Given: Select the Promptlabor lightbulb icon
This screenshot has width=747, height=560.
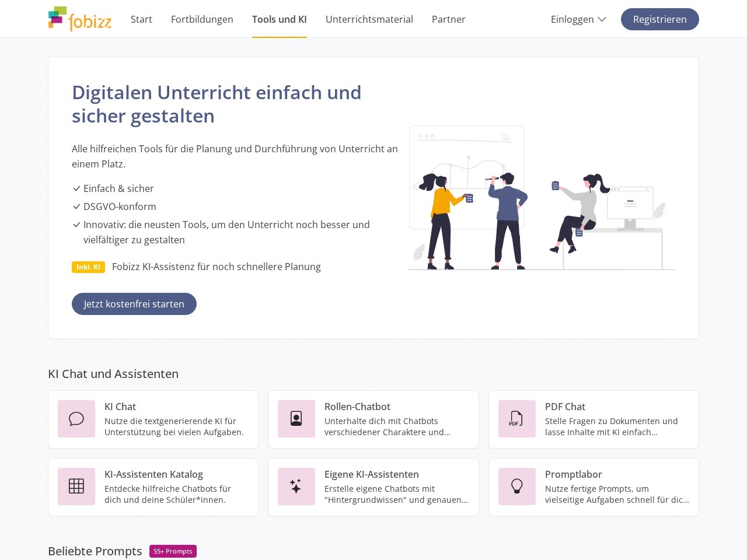Looking at the screenshot, I should click(516, 487).
